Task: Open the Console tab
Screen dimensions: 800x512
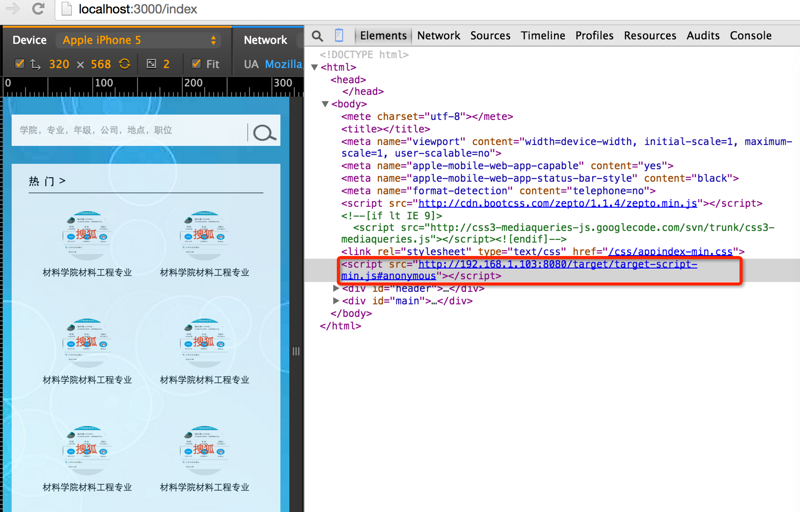Action: coord(750,36)
